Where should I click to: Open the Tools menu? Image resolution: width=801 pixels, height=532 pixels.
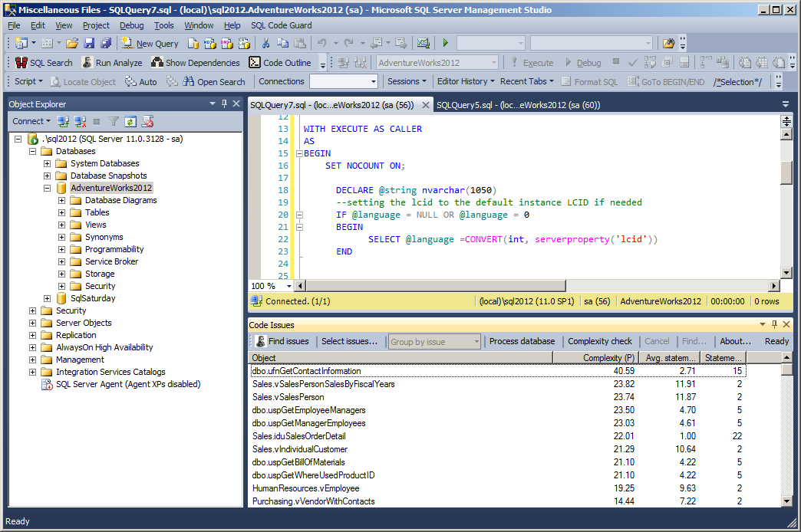[164, 25]
